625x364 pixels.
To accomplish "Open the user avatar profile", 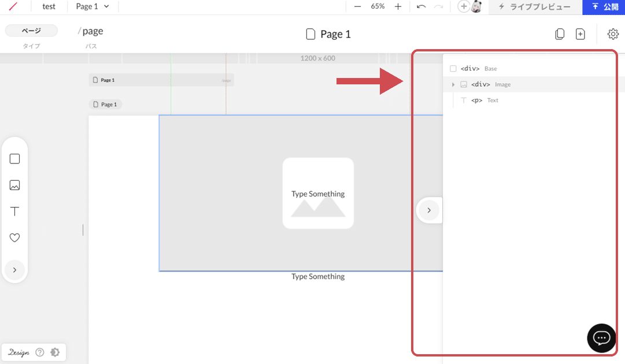I will click(476, 6).
